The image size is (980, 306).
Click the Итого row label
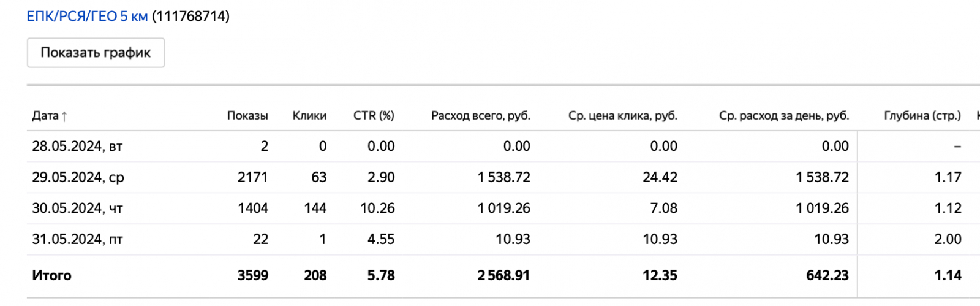point(51,276)
